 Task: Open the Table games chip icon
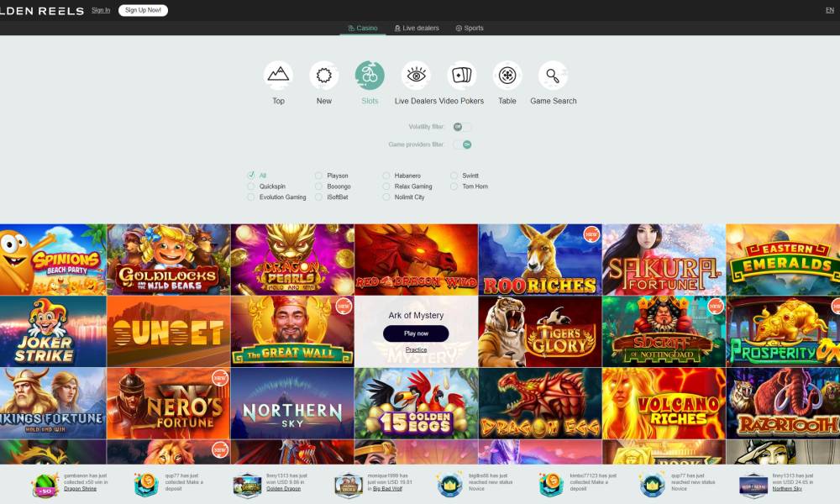point(507,76)
